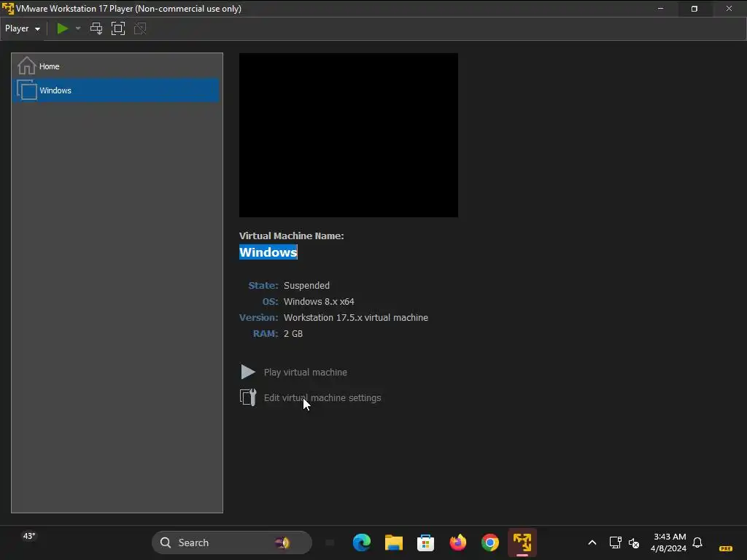Open the notification bell icon

[x=697, y=542]
